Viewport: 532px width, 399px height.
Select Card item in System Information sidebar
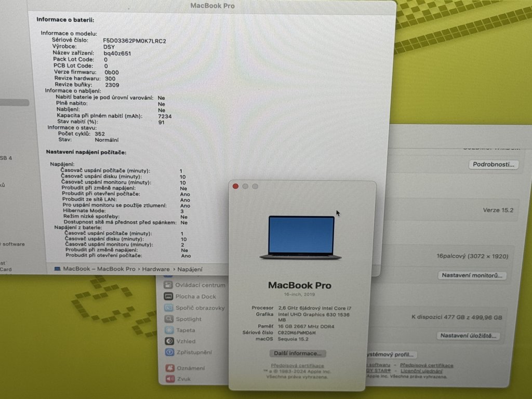tap(6, 270)
